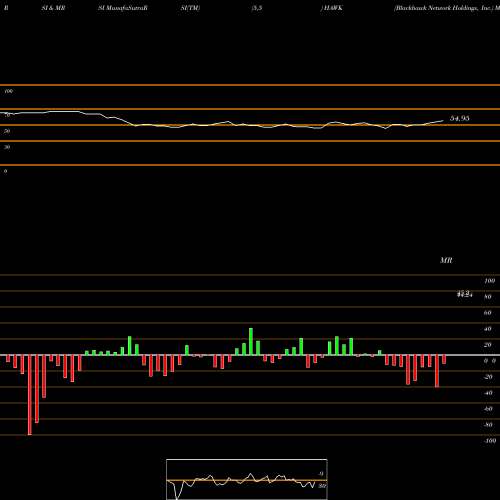The image size is (500, 500).
Task: Click the tallest green bar near 40
Action: (251, 342)
